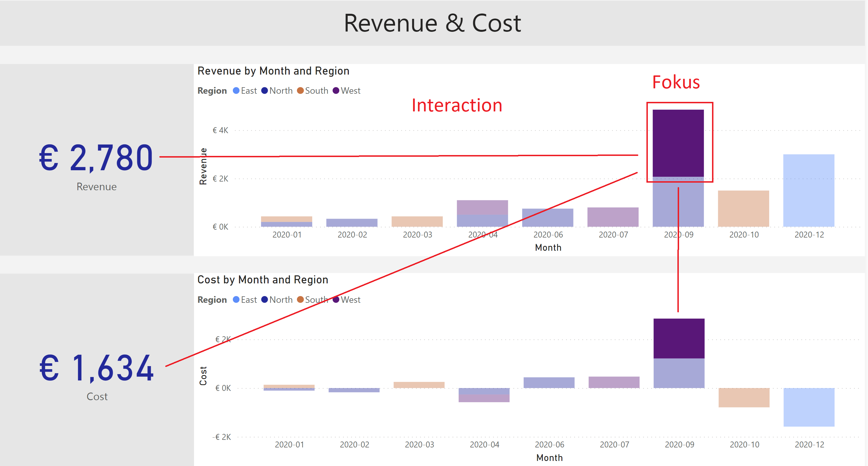
Task: Select West legend item in Cost chart
Action: click(x=350, y=300)
